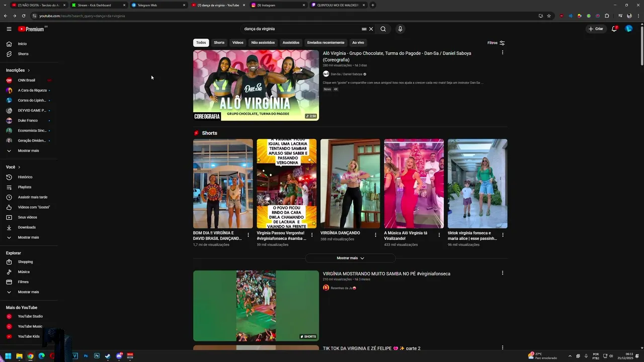Open the YouTube hamburger guide menu

pyautogui.click(x=9, y=29)
